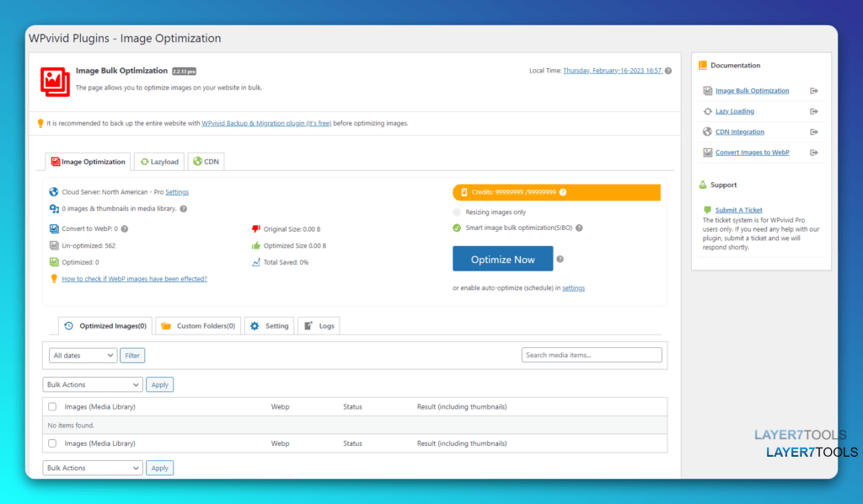The width and height of the screenshot is (863, 504).
Task: Open the All dates dropdown
Action: 83,356
